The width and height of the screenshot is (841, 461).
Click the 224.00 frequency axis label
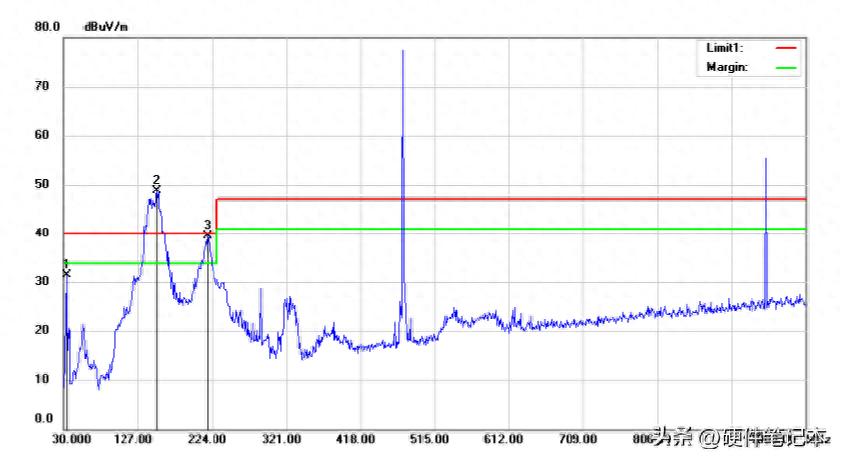206,439
